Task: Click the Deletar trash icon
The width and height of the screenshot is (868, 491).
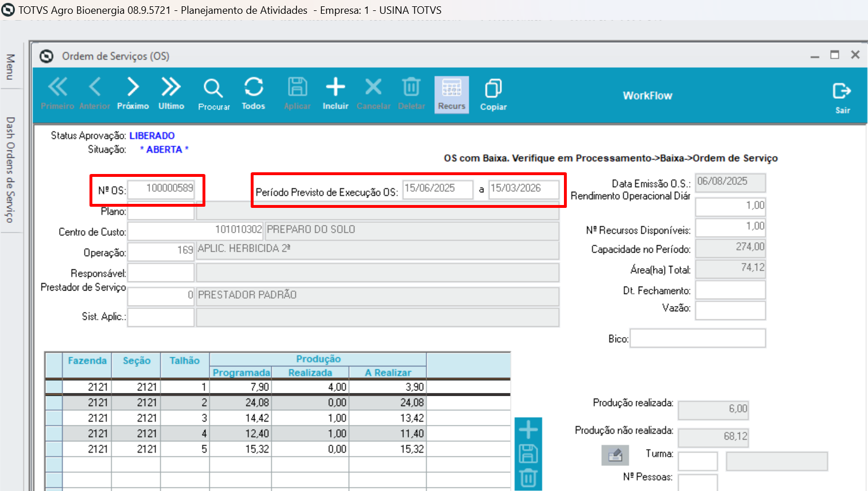Action: point(411,94)
